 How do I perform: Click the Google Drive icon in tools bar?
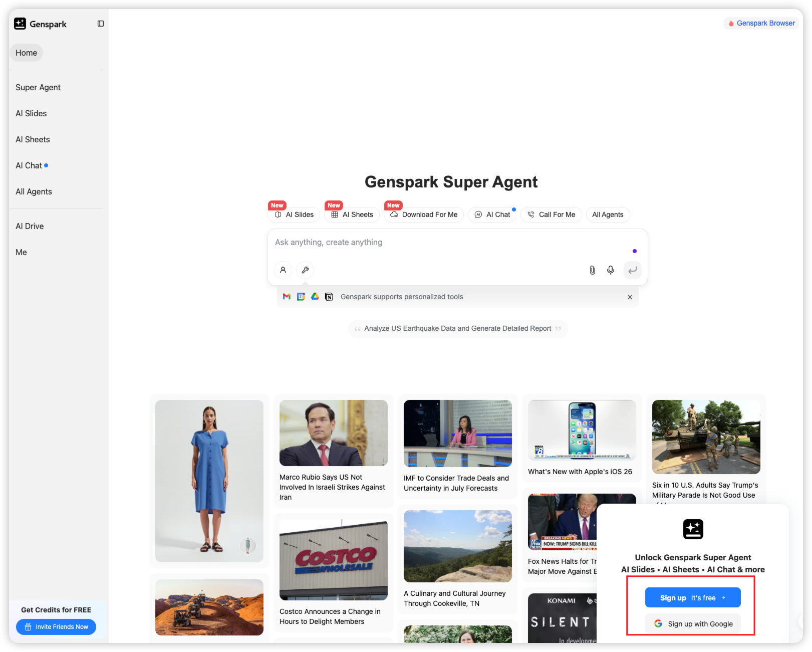click(x=315, y=297)
